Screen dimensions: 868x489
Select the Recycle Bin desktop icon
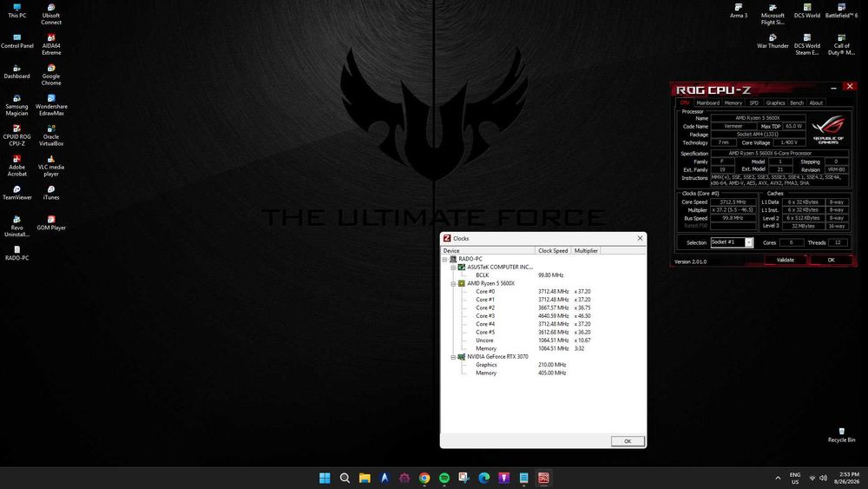(841, 435)
